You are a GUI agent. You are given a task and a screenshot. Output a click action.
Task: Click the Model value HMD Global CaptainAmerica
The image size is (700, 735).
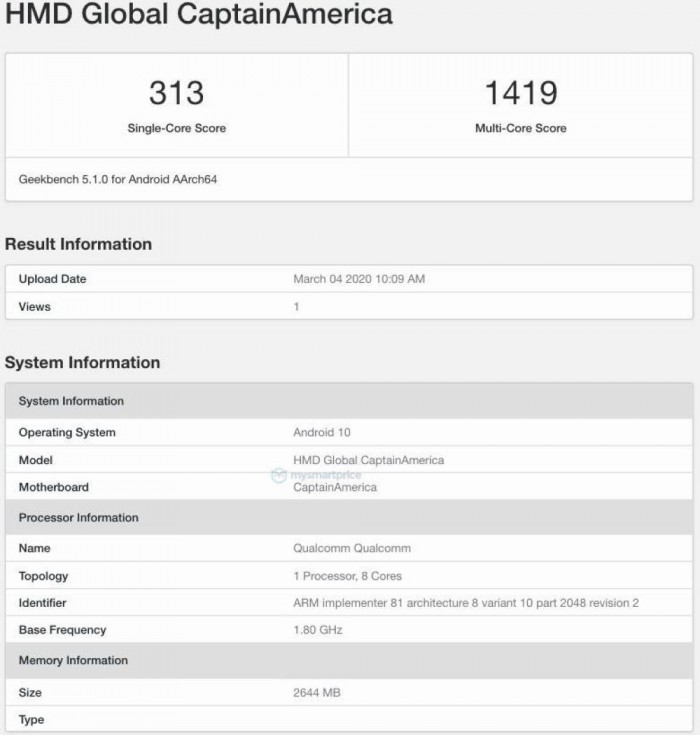(368, 460)
